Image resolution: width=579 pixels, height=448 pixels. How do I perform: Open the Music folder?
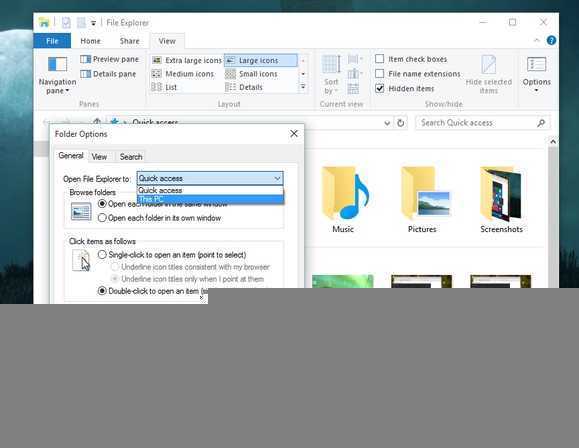(x=343, y=200)
